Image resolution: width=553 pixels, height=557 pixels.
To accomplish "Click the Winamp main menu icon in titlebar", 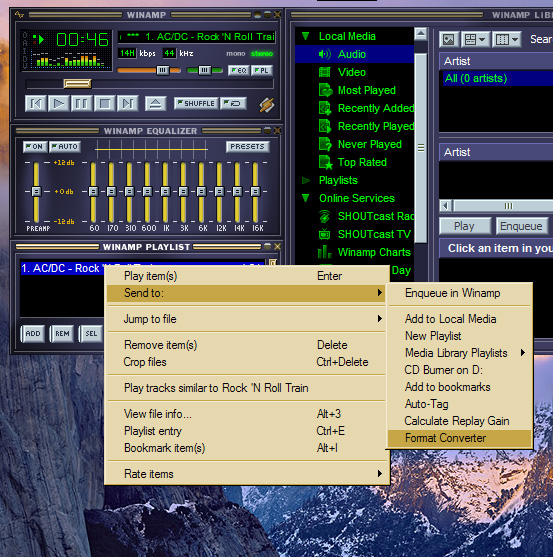I will pos(19,15).
